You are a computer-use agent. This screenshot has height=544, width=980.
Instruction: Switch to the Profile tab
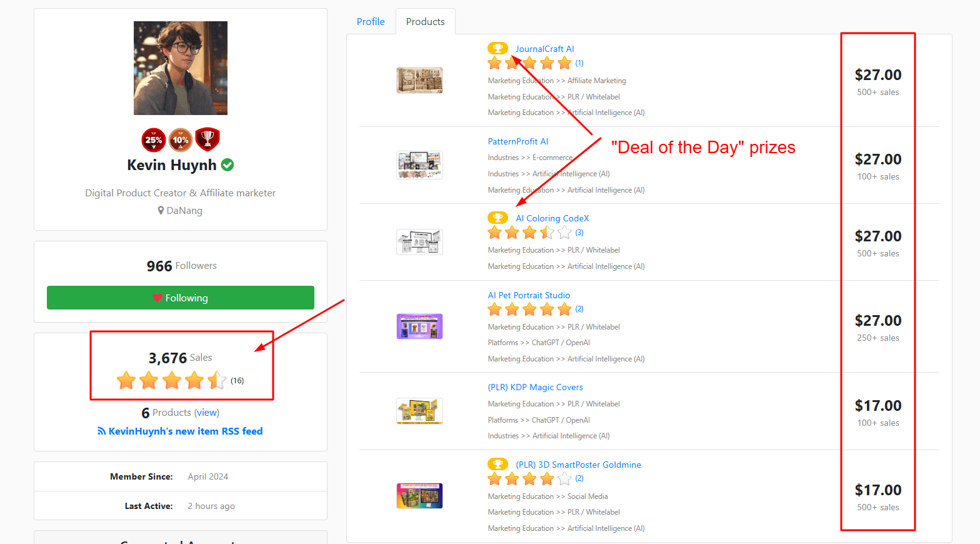tap(371, 21)
